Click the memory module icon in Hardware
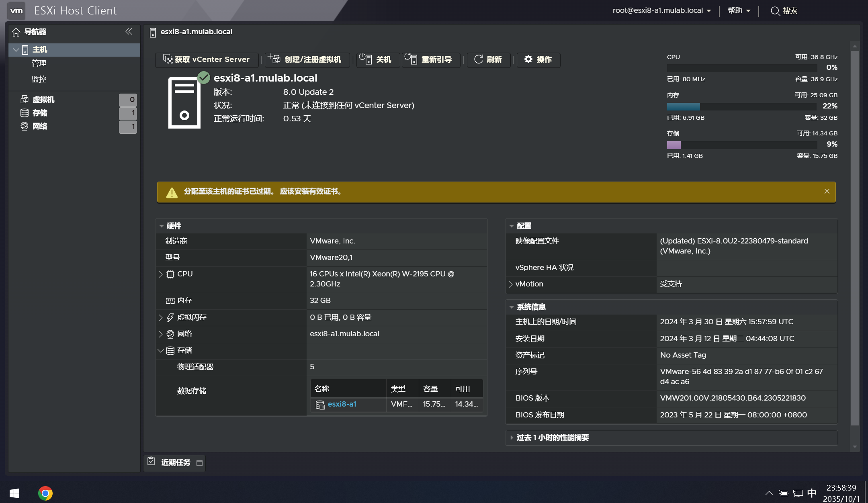The image size is (868, 503). 170,301
